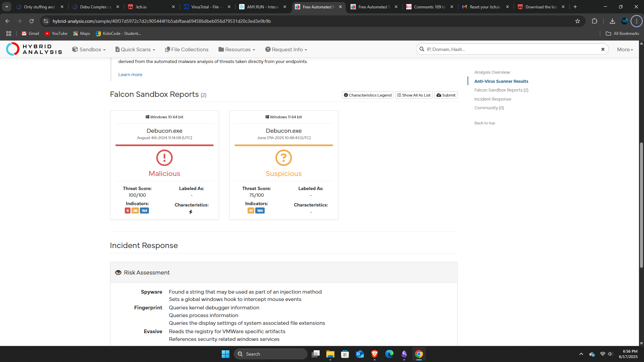Expand the More menu
644x362 pixels.
pos(625,49)
